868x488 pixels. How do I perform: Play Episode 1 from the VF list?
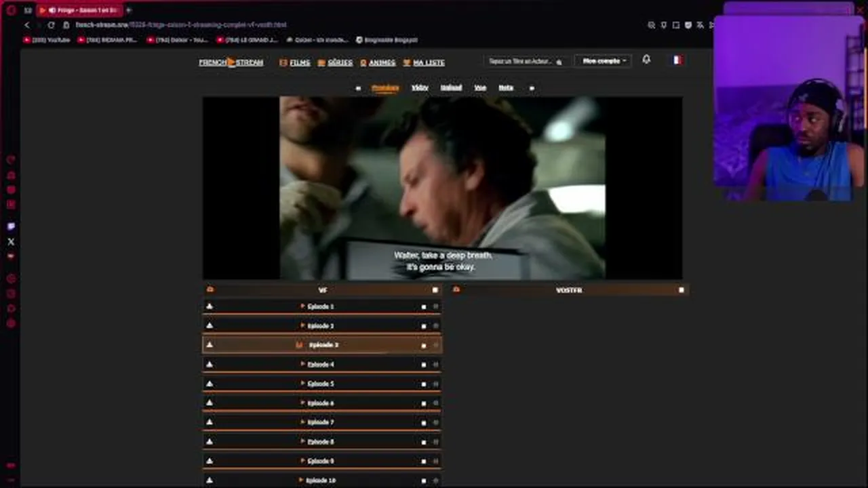pos(322,306)
